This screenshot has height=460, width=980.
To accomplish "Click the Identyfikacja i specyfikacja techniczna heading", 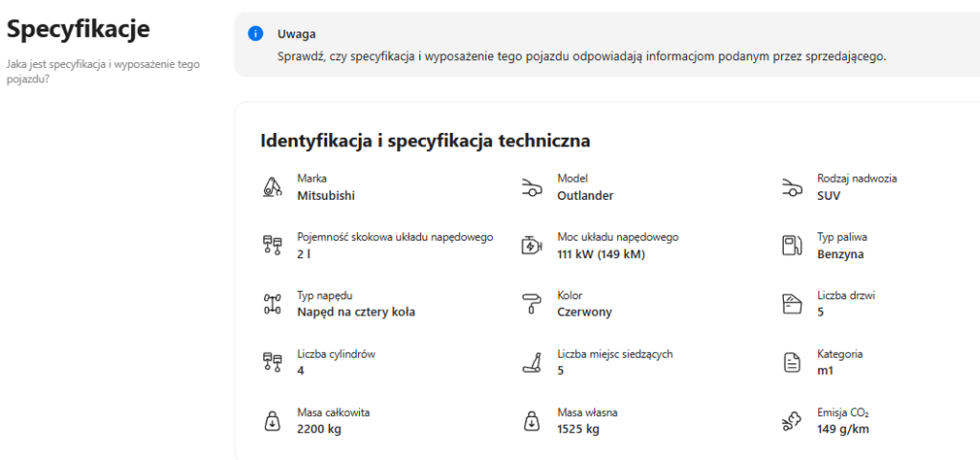I will (x=425, y=141).
